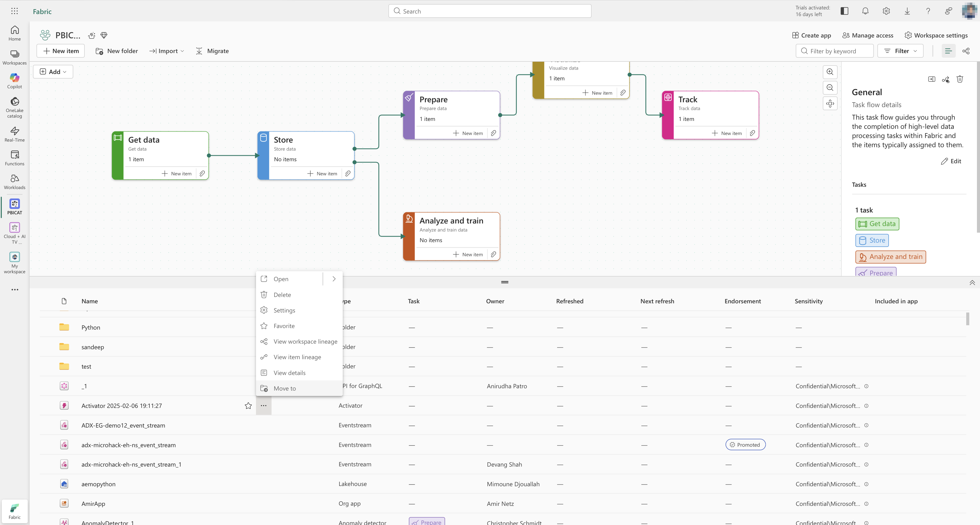Open more options for Activator row
The height and width of the screenshot is (525, 980).
[264, 406]
